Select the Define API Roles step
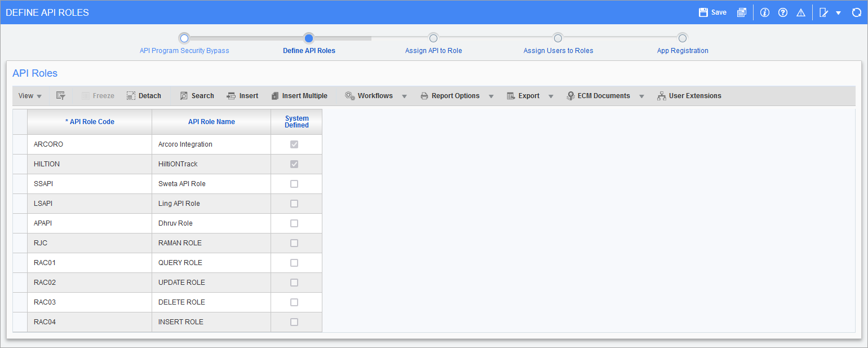Viewport: 868px width, 348px height. [309, 51]
